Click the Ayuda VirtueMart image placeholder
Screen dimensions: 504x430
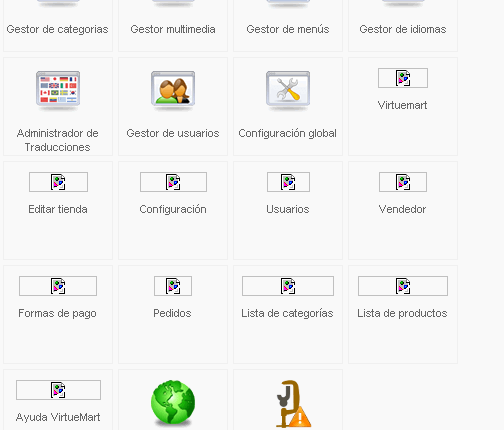click(58, 390)
